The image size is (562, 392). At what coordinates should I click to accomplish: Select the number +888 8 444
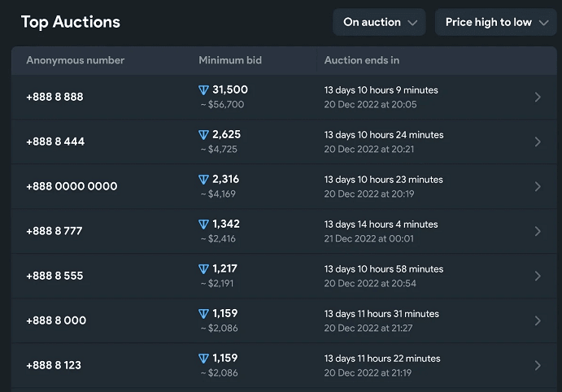pyautogui.click(x=55, y=142)
